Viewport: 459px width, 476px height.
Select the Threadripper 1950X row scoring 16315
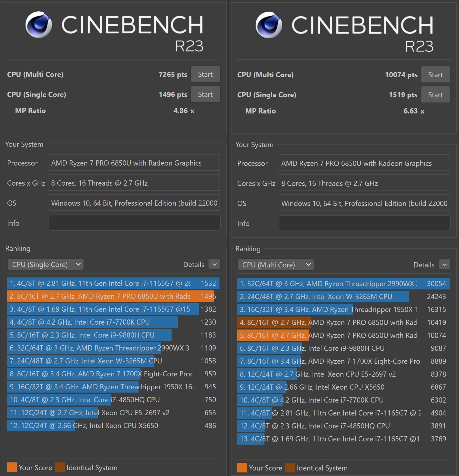coord(343,309)
